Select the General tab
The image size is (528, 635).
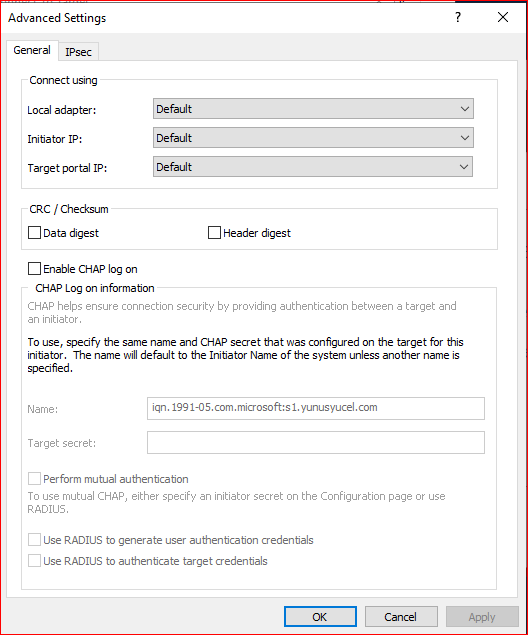(x=32, y=50)
